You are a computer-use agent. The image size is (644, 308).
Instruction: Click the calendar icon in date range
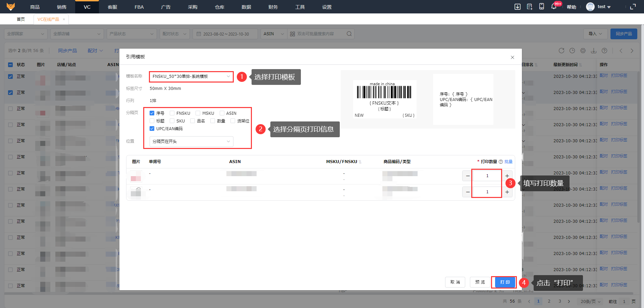(199, 34)
